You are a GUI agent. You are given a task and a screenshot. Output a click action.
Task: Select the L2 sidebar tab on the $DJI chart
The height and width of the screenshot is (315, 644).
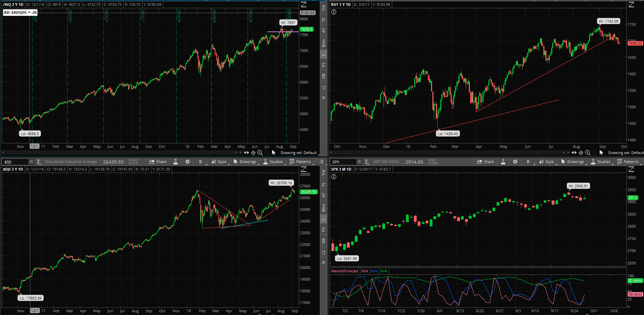tap(324, 252)
